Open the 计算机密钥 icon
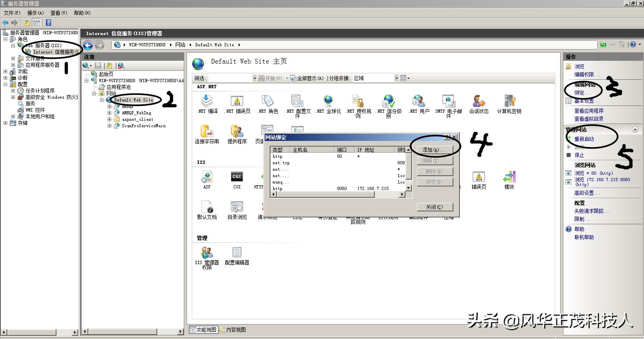 click(x=509, y=101)
